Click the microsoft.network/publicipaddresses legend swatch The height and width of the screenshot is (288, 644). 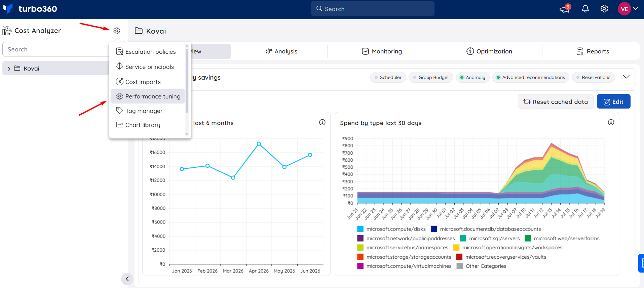(360, 238)
